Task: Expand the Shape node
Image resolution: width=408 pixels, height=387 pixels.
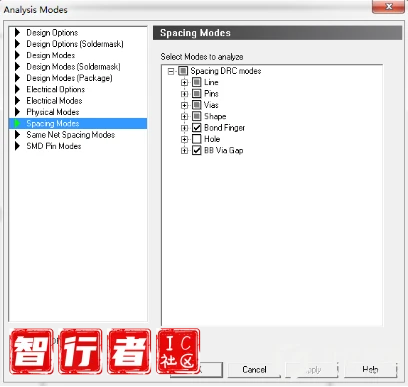Action: click(x=184, y=117)
